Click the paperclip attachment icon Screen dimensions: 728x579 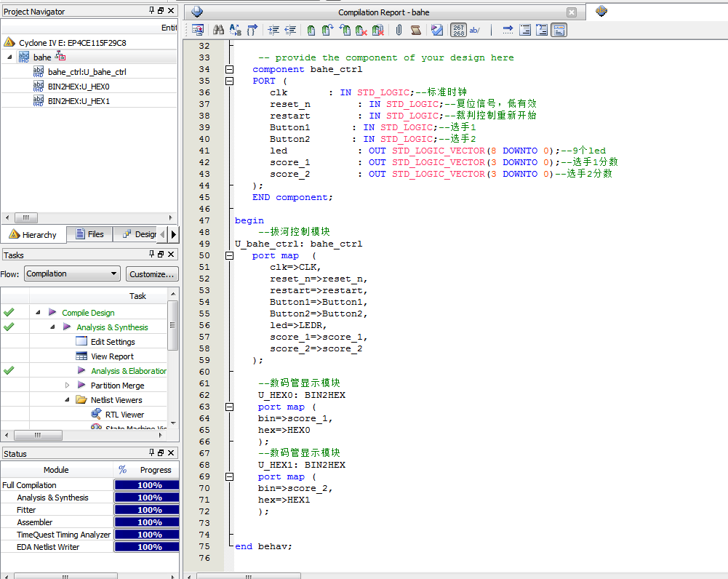399,30
